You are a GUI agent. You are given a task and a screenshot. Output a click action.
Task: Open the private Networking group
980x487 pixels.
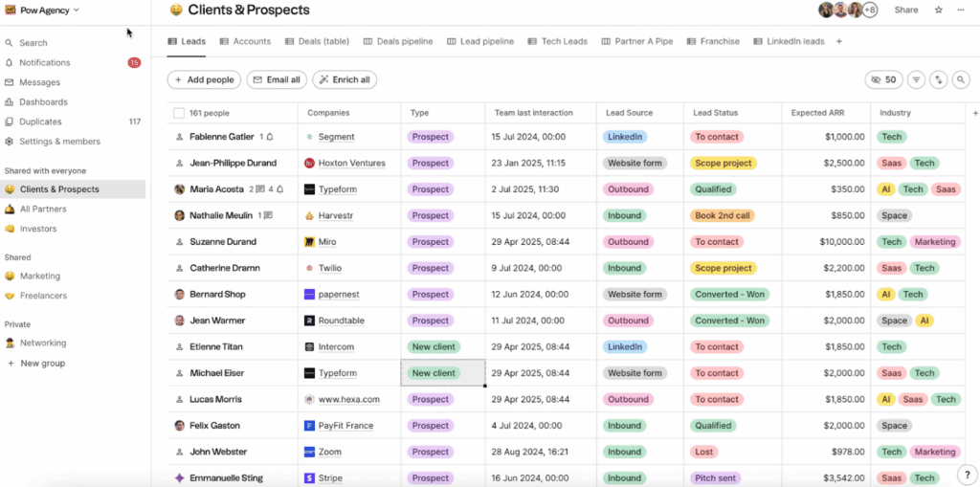click(x=42, y=343)
